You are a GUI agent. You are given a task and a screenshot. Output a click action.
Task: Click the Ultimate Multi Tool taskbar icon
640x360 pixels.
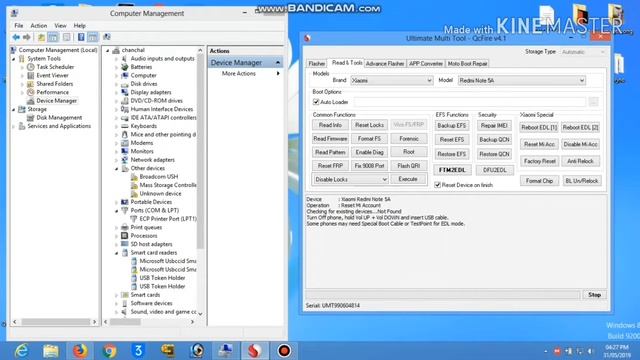click(x=255, y=351)
